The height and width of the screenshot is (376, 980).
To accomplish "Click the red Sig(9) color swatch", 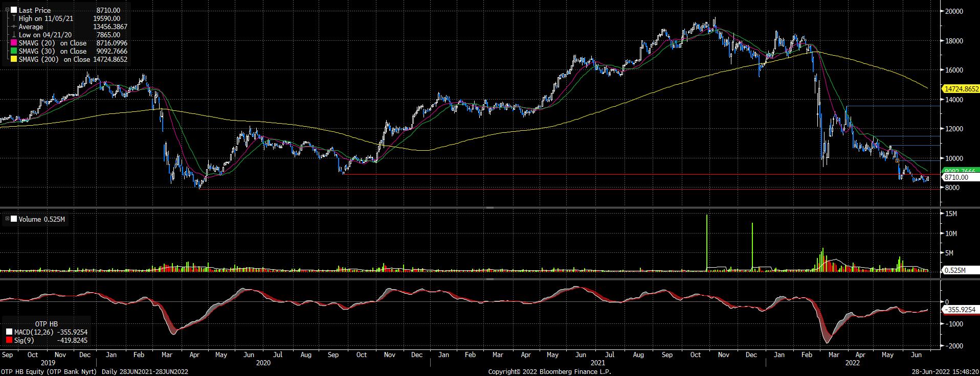I will tap(9, 340).
